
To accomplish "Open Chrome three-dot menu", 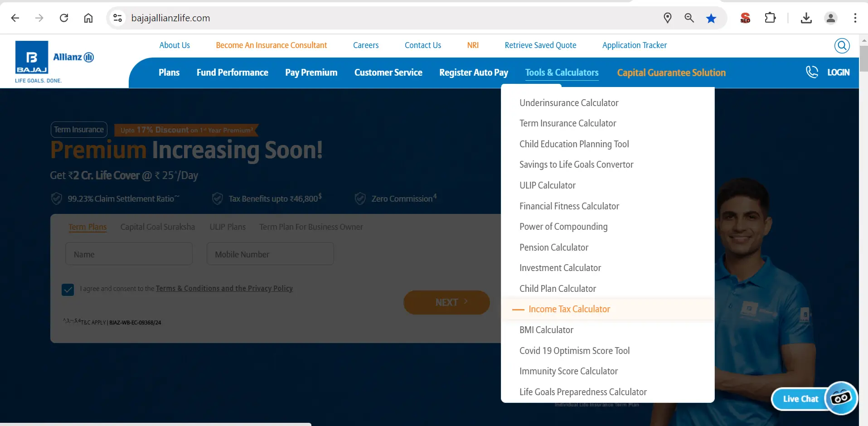I will point(855,18).
